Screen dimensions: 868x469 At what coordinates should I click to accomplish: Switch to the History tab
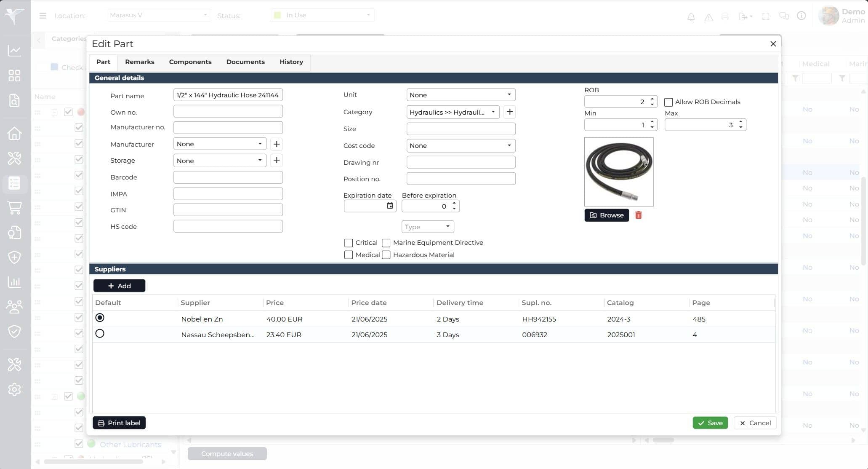[x=291, y=62]
